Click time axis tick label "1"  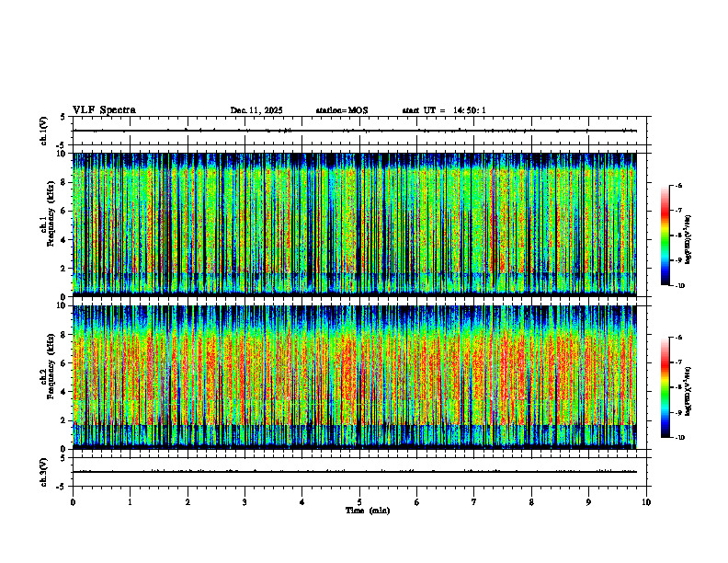[x=130, y=502]
